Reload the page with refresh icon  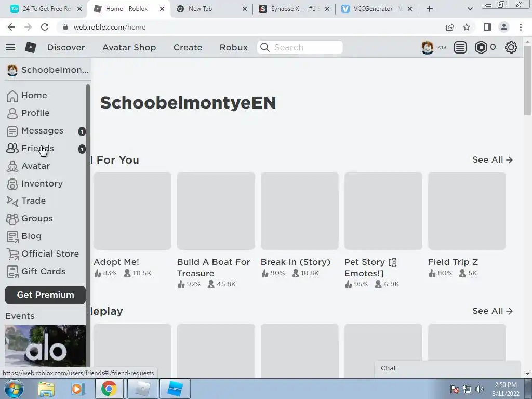45,27
